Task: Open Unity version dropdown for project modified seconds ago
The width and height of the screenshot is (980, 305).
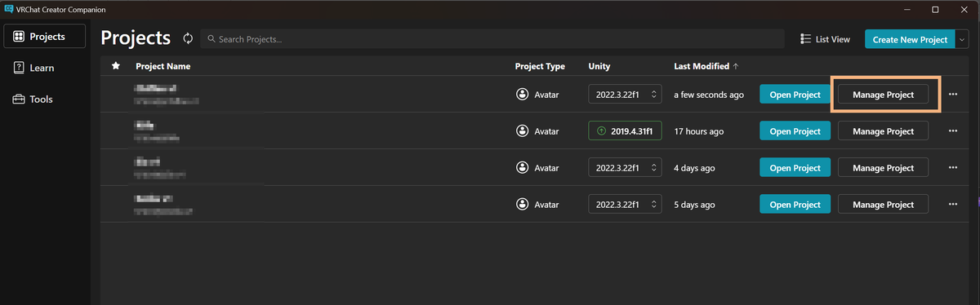Action: [x=625, y=95]
